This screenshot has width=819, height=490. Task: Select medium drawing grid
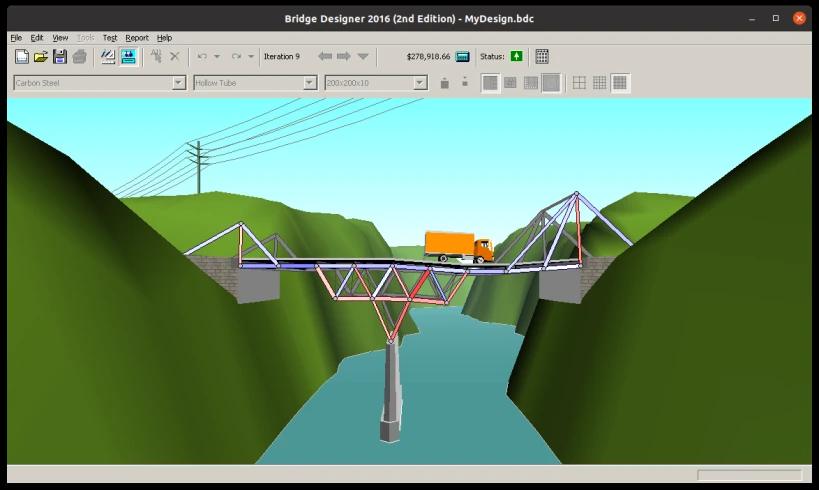point(600,83)
